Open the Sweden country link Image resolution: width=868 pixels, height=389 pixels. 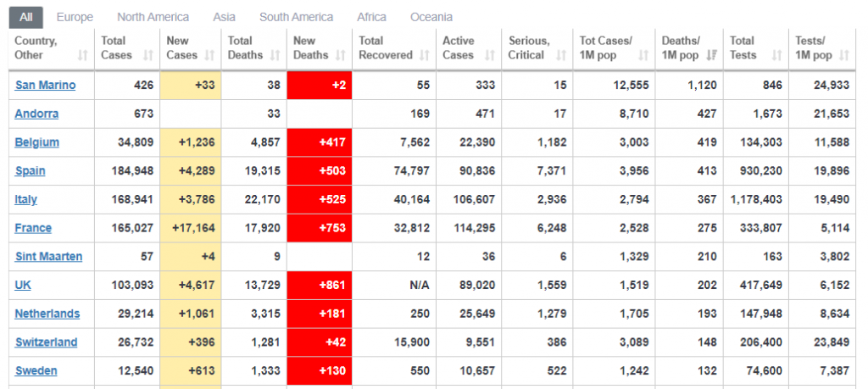pyautogui.click(x=36, y=370)
